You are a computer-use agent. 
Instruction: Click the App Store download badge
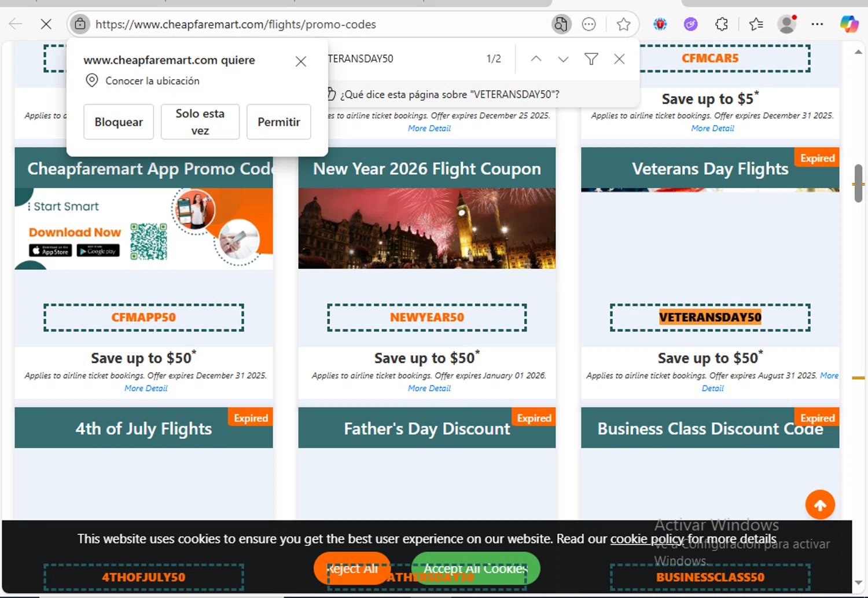(50, 250)
